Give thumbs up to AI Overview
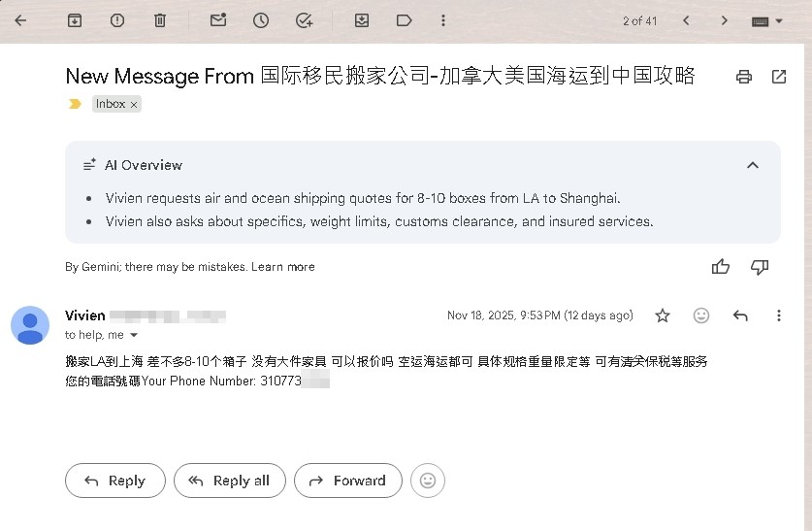This screenshot has width=812, height=531. [x=721, y=267]
